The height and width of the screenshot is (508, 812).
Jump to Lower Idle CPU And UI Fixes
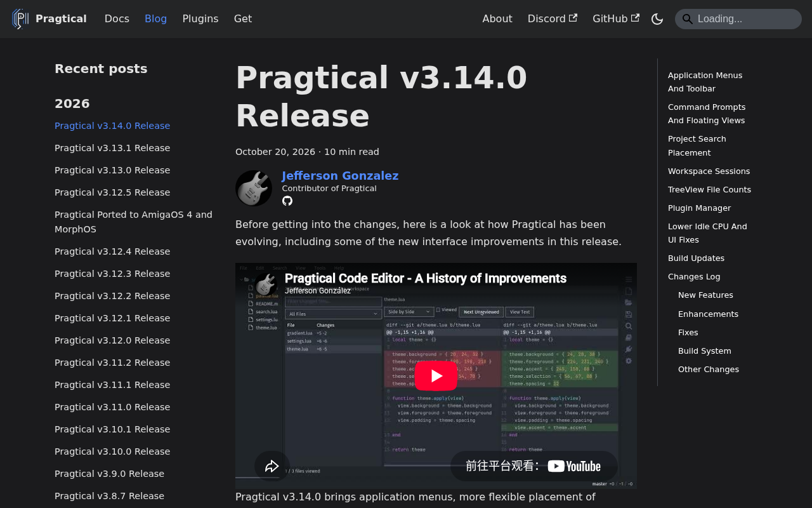pyautogui.click(x=707, y=233)
